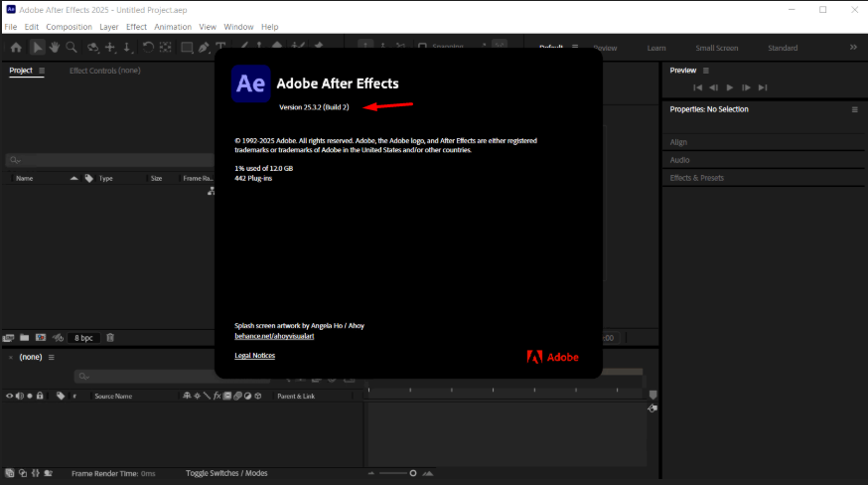
Task: Click Toggle Switches / Modes
Action: 226,474
